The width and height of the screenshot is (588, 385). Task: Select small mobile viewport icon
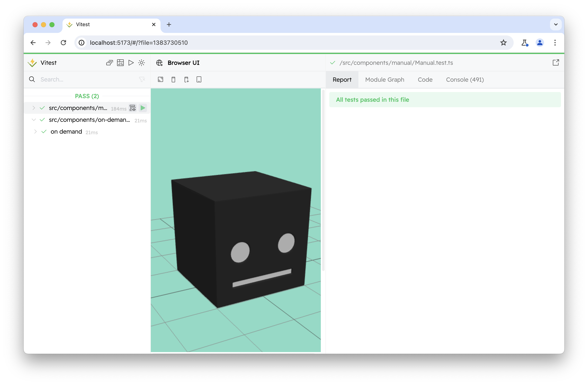pyautogui.click(x=173, y=80)
